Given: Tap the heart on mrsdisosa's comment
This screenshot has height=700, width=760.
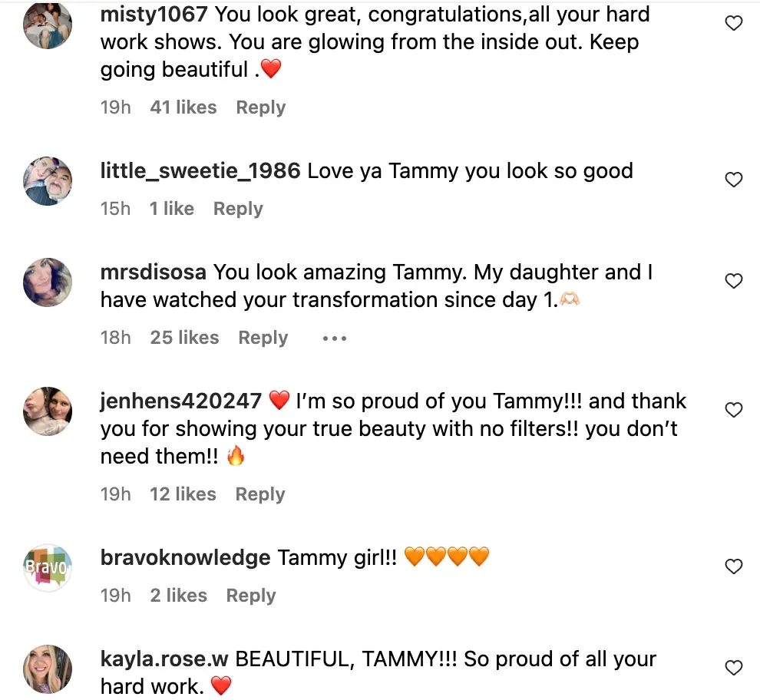Looking at the screenshot, I should (x=734, y=282).
